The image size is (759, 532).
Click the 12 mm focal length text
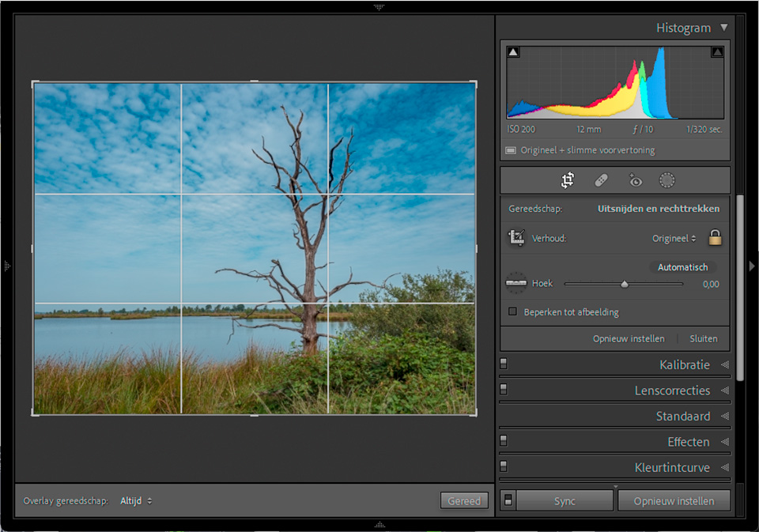pyautogui.click(x=588, y=130)
